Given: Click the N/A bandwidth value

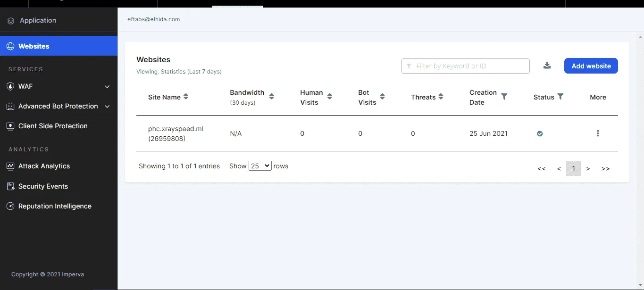Looking at the screenshot, I should [x=236, y=133].
